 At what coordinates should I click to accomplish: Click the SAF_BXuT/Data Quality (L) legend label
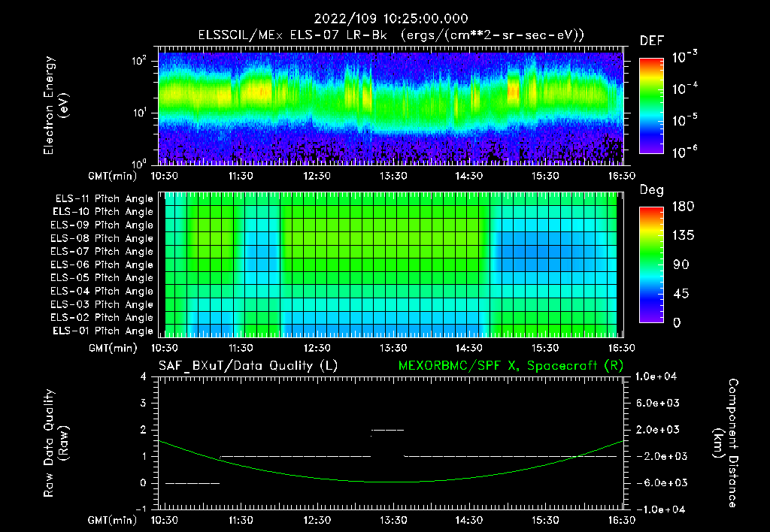248,366
